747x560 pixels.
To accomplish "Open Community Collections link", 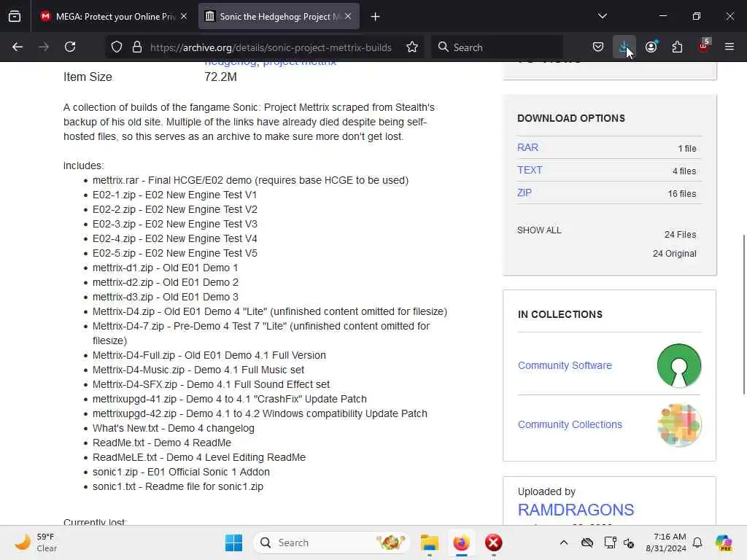I will tap(570, 425).
